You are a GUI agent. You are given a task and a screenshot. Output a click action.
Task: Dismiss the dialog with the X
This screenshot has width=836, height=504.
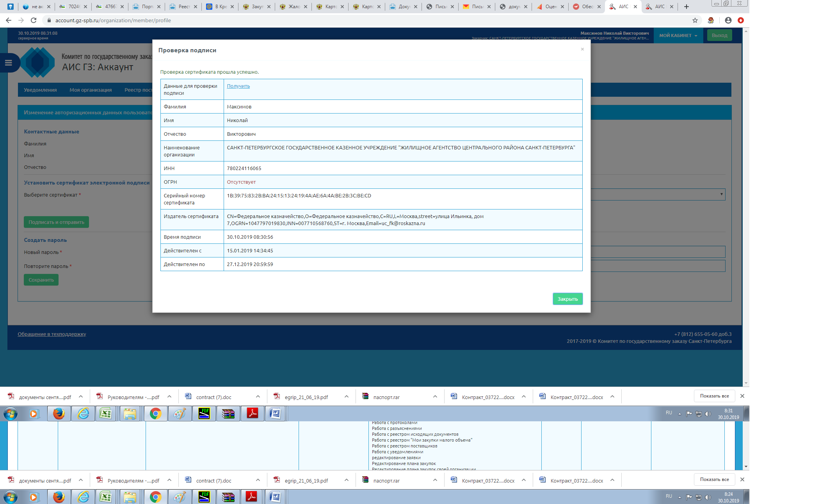[x=582, y=49]
